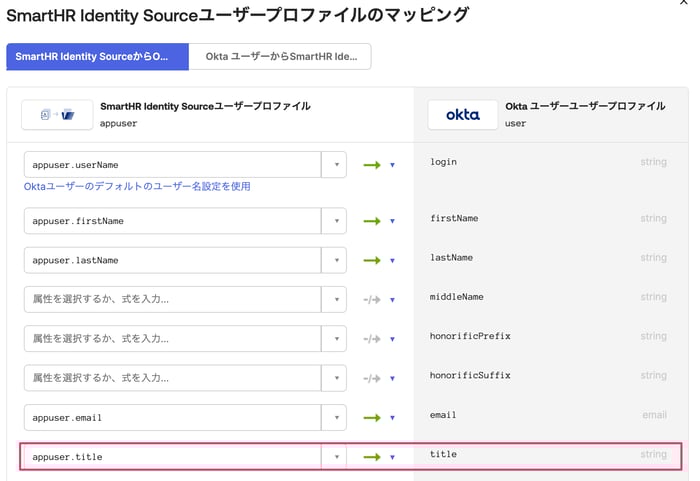Expand mapping options arrow beside email

pos(392,418)
